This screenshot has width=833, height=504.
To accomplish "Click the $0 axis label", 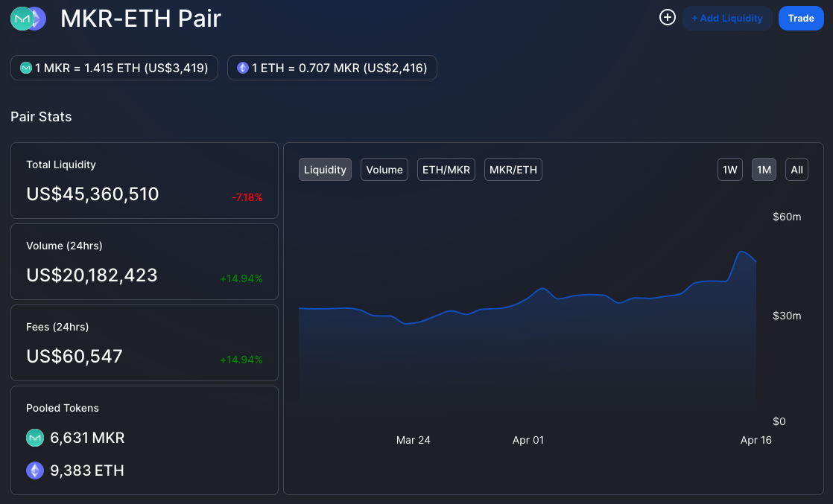I will 779,421.
